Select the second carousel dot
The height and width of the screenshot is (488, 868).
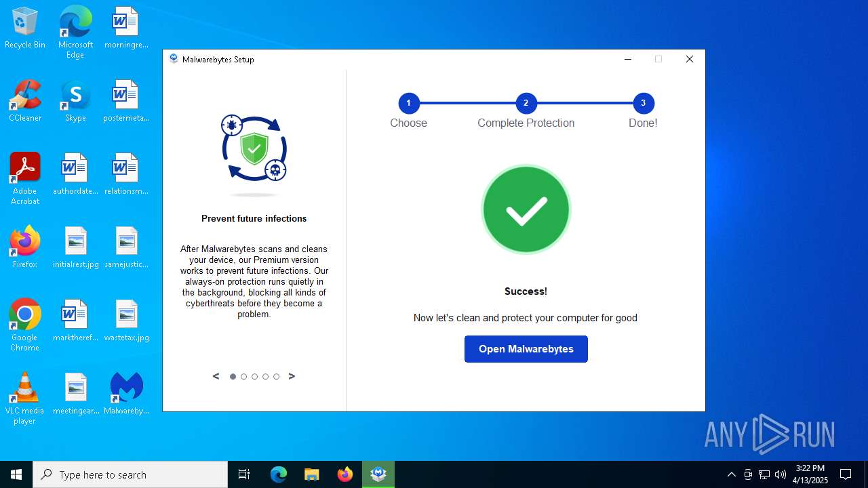pos(244,376)
